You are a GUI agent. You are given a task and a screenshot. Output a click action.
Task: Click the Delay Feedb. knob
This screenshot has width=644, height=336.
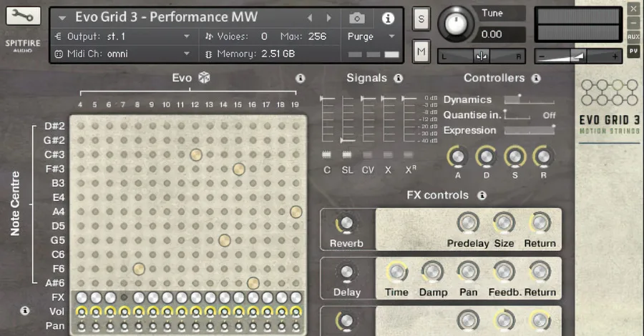point(504,272)
